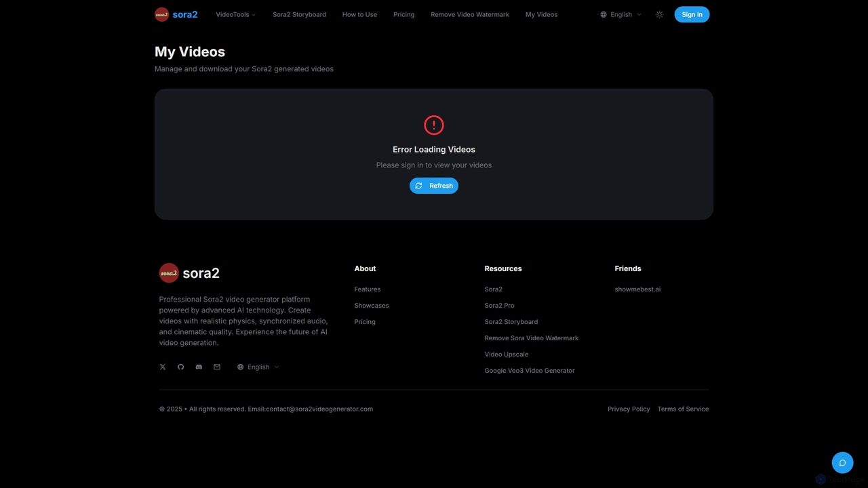Click the email envelope icon in the footer
The width and height of the screenshot is (868, 488).
tap(217, 367)
